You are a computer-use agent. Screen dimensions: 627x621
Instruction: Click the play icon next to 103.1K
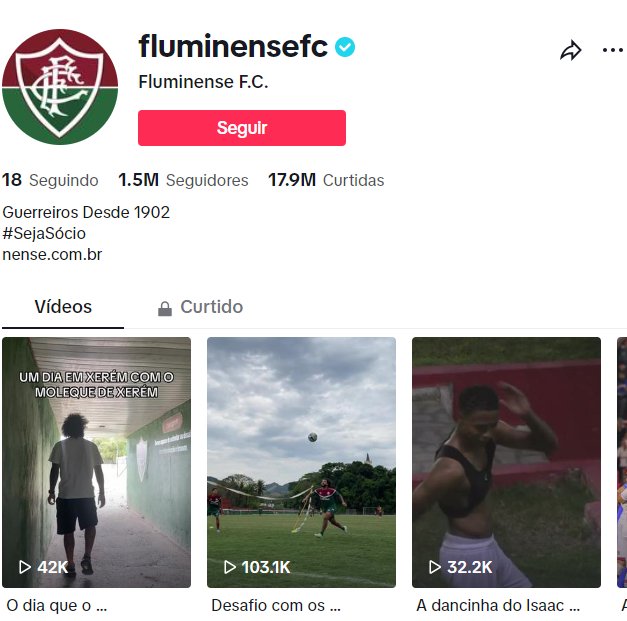pos(230,567)
